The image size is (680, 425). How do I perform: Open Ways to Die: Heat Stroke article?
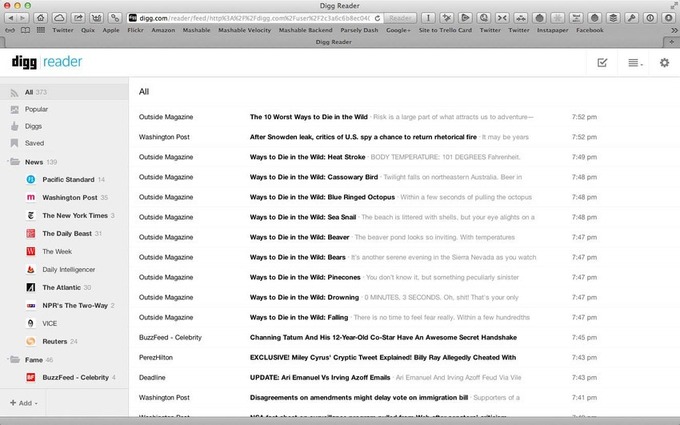(307, 157)
